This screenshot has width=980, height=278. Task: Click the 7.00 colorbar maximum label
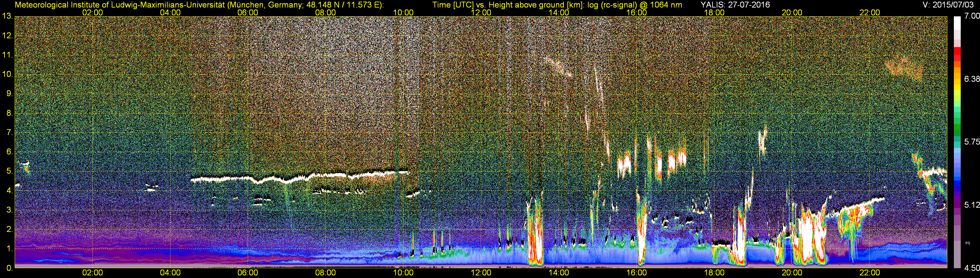(x=972, y=16)
